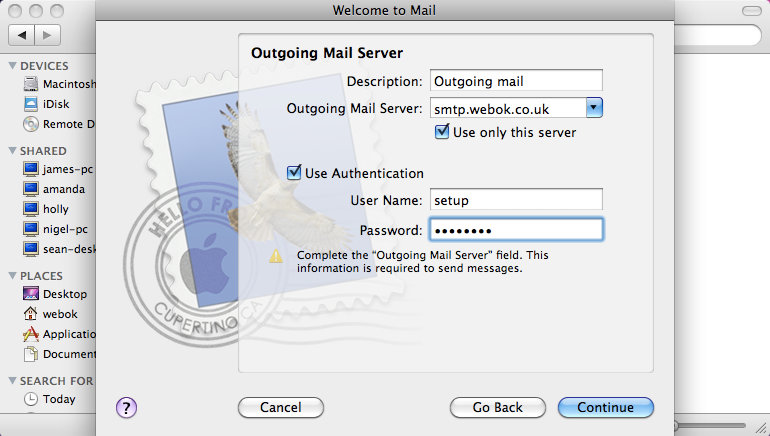Image resolution: width=770 pixels, height=436 pixels.
Task: Open the james-pc shared computer icon
Action: [x=30, y=169]
